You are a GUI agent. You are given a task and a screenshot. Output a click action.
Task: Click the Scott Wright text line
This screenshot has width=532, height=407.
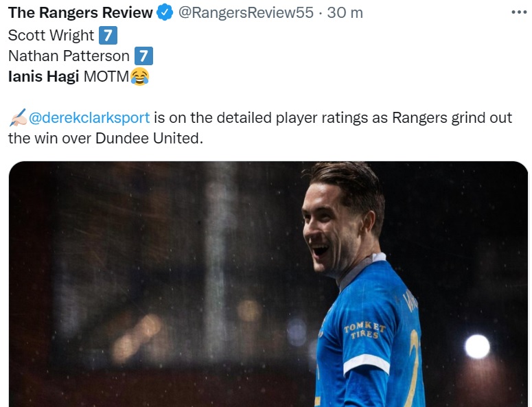(x=51, y=35)
